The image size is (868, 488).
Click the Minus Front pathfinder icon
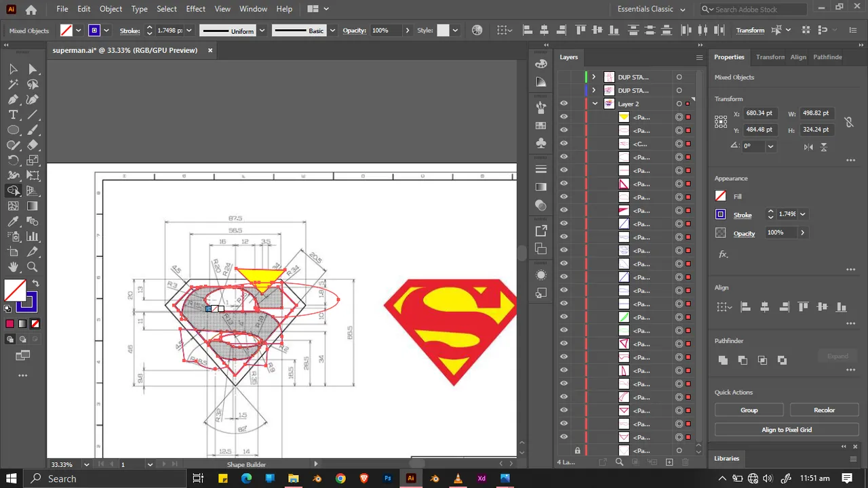743,361
